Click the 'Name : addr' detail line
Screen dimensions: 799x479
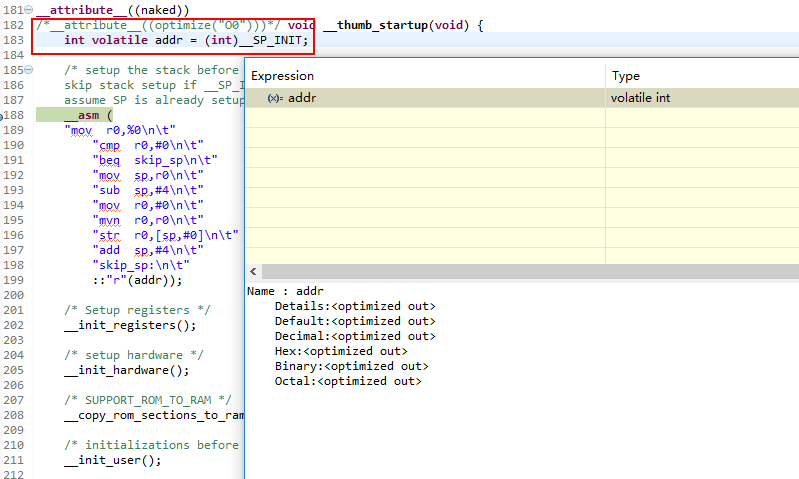(285, 291)
